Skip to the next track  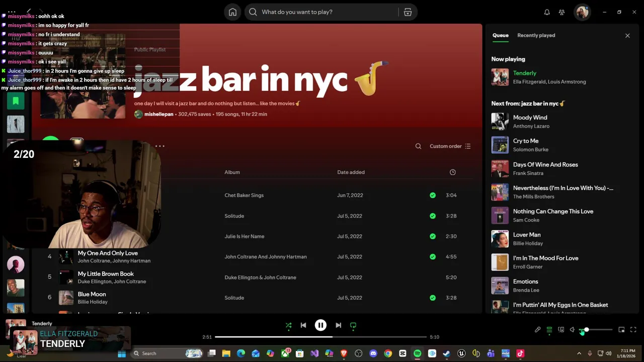(338, 325)
